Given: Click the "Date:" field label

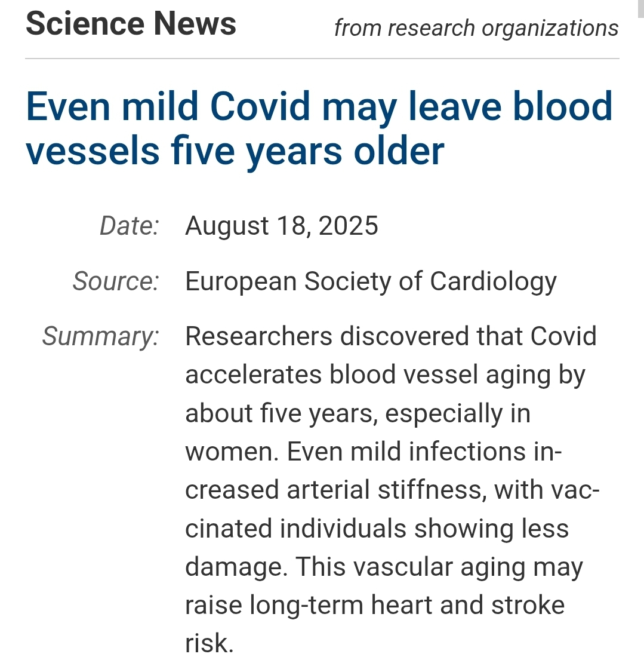Looking at the screenshot, I should tap(130, 226).
